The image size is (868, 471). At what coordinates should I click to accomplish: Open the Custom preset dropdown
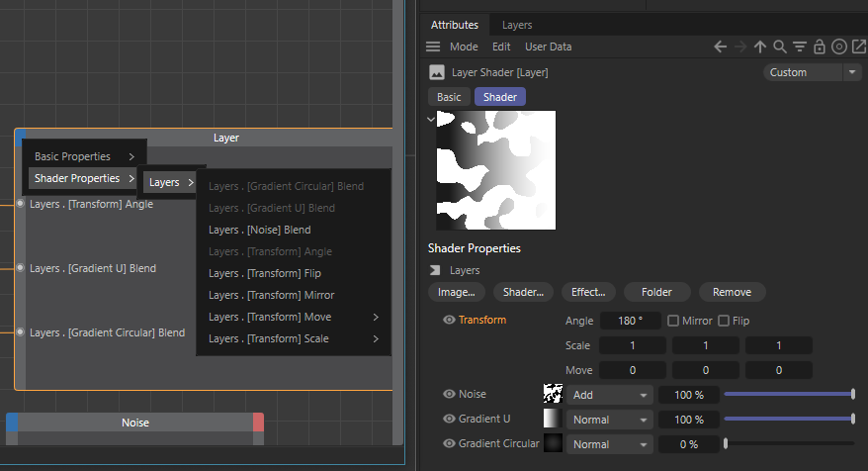(x=812, y=72)
